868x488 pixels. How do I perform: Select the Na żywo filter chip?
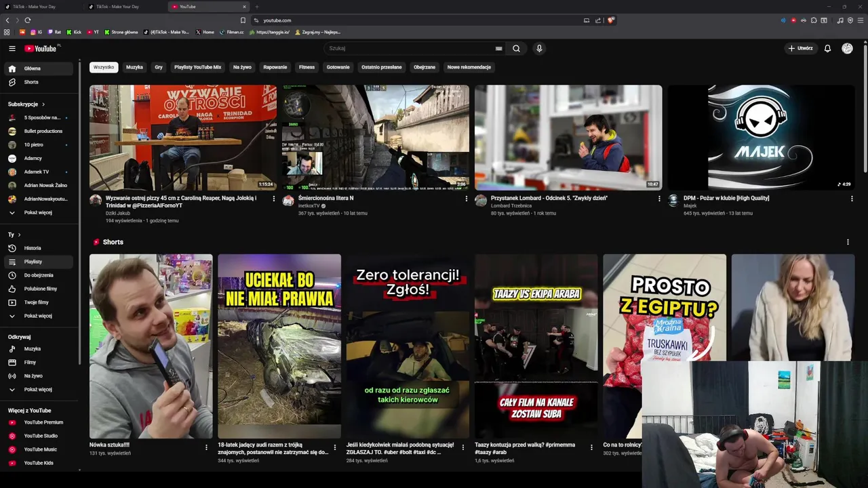(242, 67)
